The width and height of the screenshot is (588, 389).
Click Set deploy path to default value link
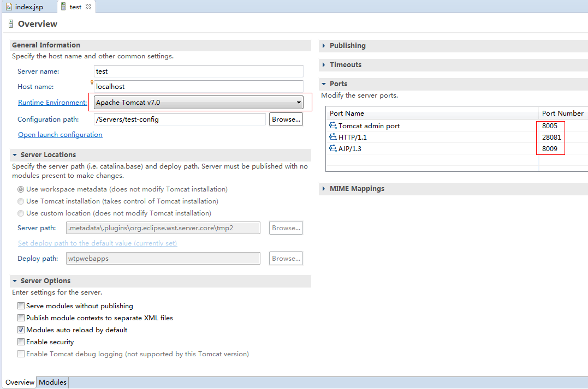[98, 243]
